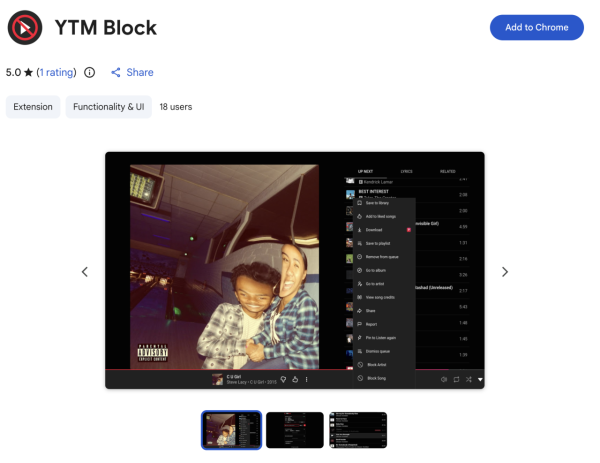Viewport: 600px width, 463px height.
Task: Click the ratings info circle icon
Action: click(90, 72)
